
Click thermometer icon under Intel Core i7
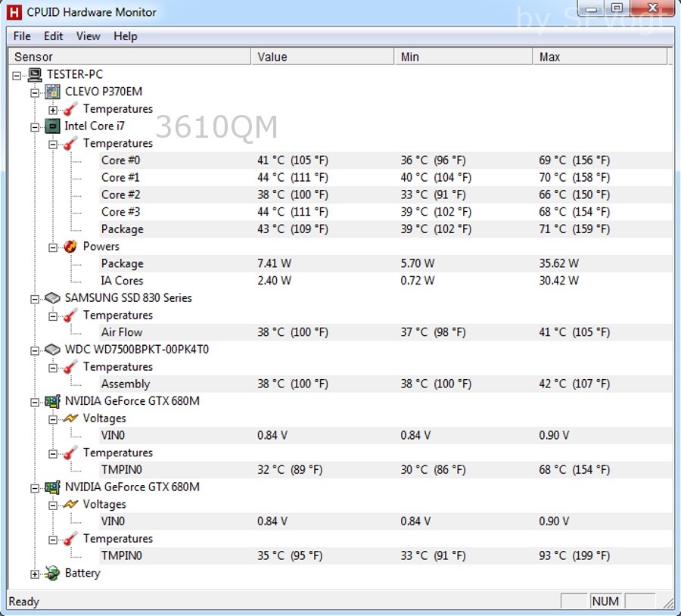[70, 143]
